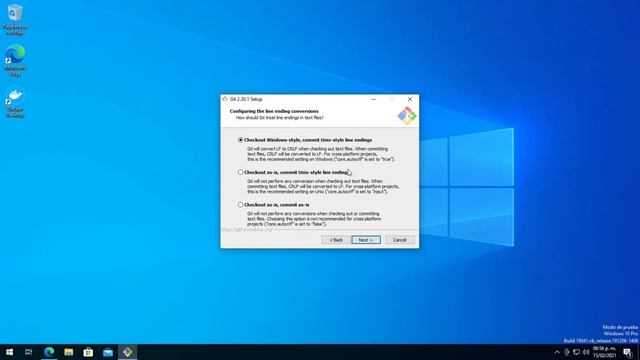
Task: Open the Windows Start menu
Action: 9,352
